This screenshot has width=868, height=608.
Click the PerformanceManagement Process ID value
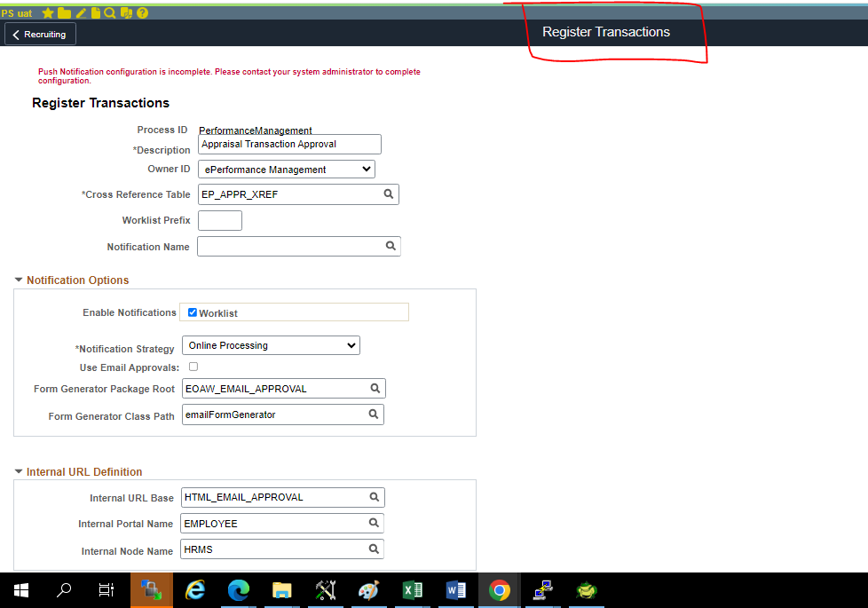(256, 130)
